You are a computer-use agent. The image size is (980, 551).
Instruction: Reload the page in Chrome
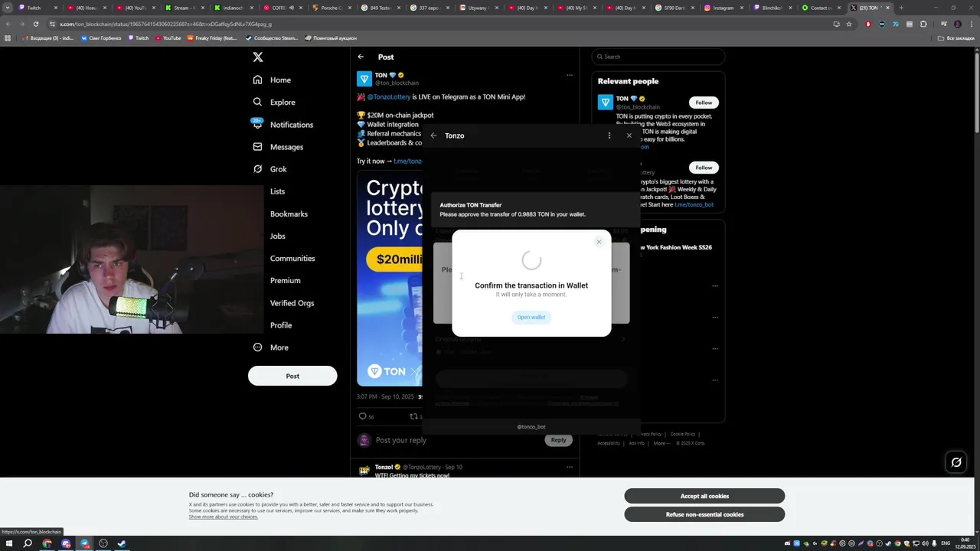pos(35,24)
